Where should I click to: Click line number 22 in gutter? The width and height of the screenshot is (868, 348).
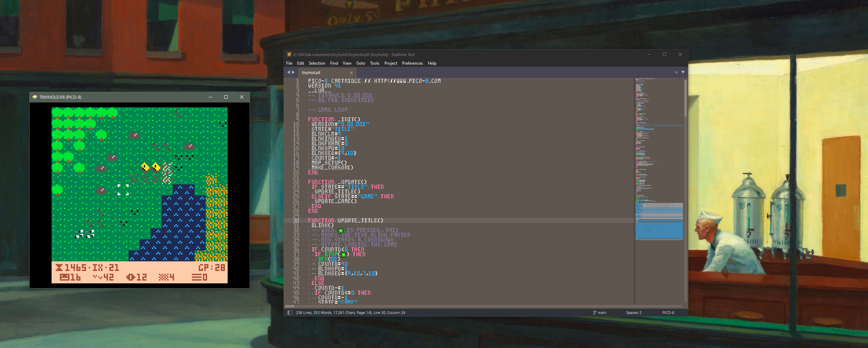(x=296, y=182)
